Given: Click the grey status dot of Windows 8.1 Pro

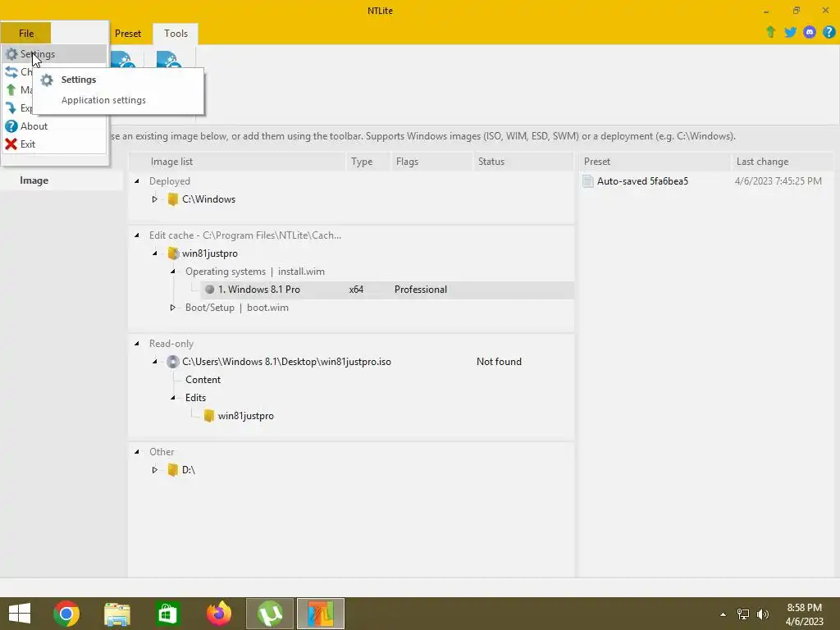Looking at the screenshot, I should tap(209, 290).
